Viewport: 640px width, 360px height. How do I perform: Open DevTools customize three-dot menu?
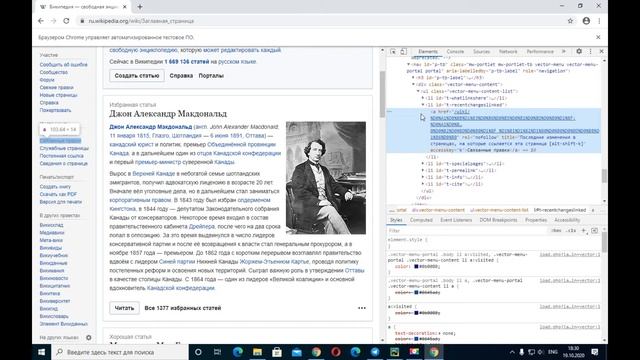(590, 51)
